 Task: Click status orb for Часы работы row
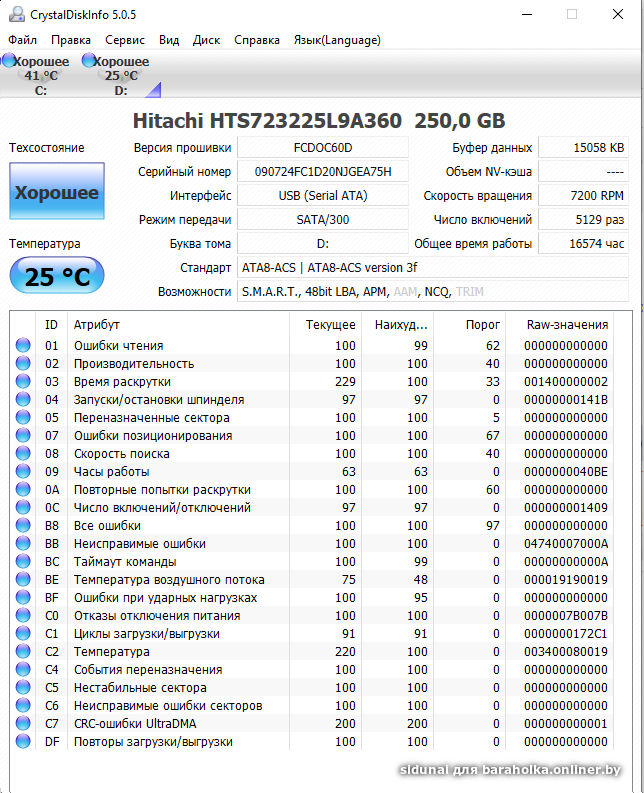coord(23,471)
